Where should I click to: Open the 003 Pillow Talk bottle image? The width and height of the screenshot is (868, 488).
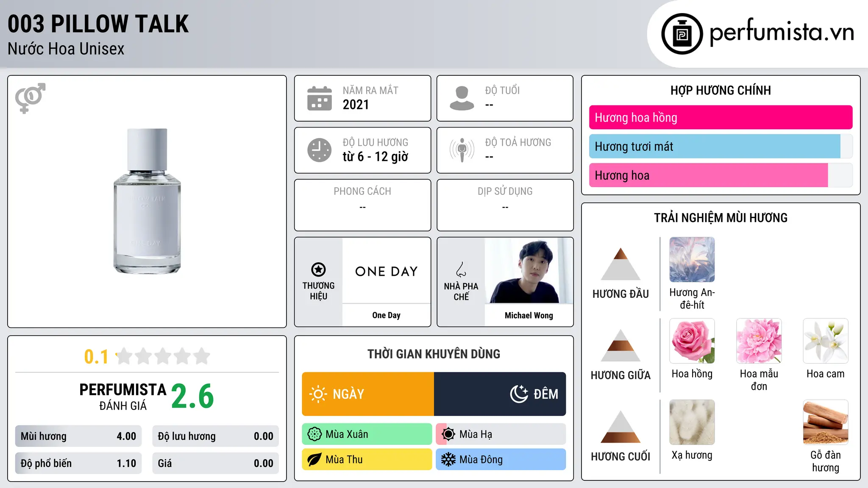click(147, 201)
